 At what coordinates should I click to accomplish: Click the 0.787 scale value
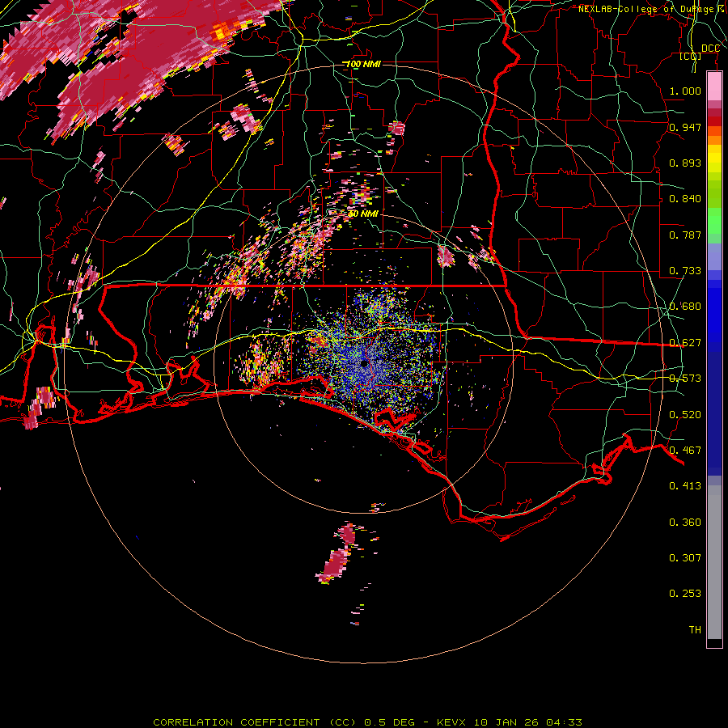pyautogui.click(x=685, y=235)
